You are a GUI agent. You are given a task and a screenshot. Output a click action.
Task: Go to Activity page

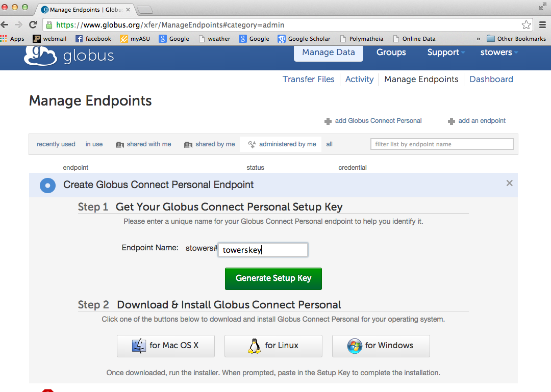[360, 80]
